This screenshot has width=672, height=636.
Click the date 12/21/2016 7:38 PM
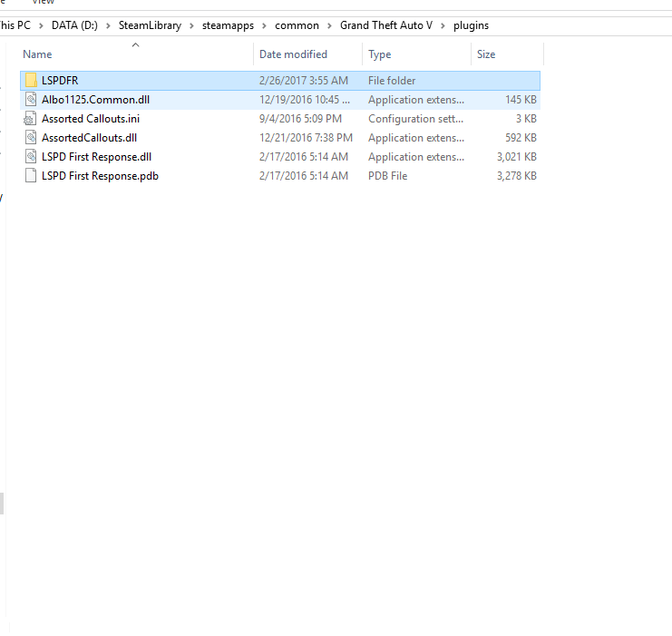306,138
